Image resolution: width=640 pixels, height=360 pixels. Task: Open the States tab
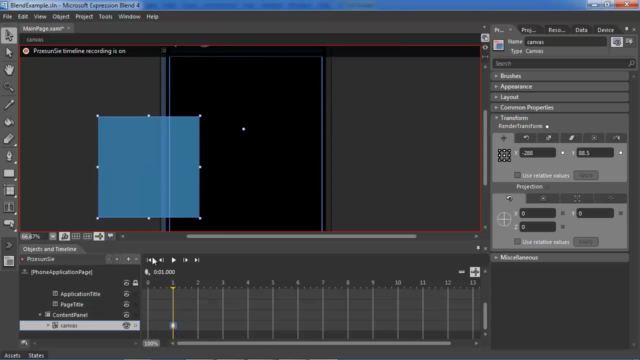point(36,356)
